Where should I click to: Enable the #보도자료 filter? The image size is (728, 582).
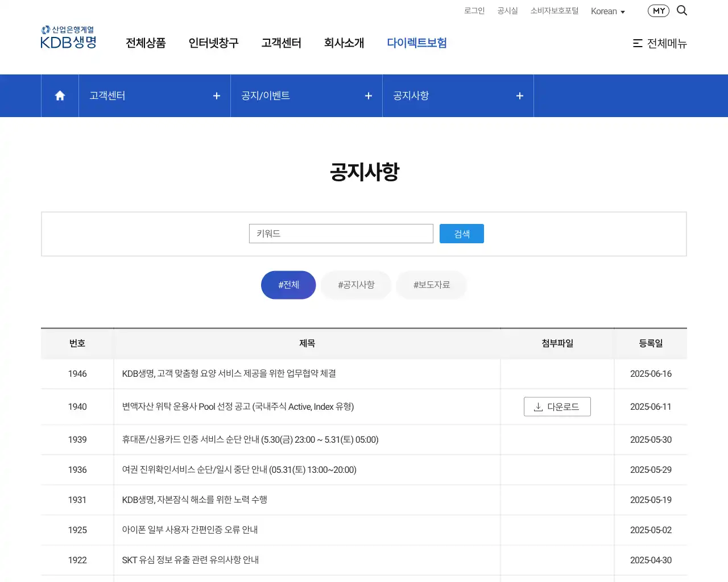point(431,285)
